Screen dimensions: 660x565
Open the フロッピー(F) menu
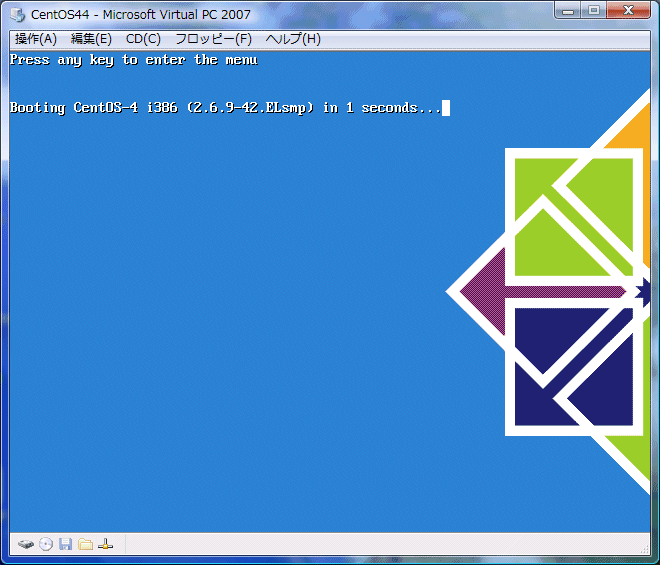pyautogui.click(x=213, y=39)
